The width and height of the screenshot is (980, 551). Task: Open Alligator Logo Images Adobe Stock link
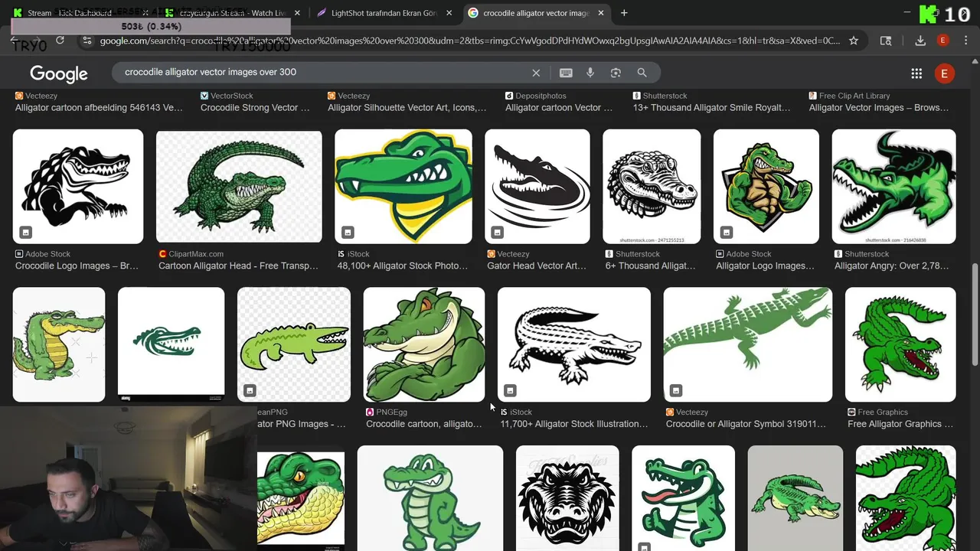pos(766,266)
